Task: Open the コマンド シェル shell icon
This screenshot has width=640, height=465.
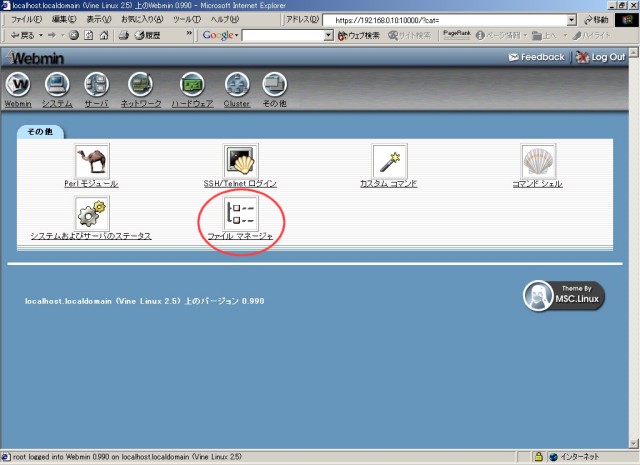Action: pos(538,161)
